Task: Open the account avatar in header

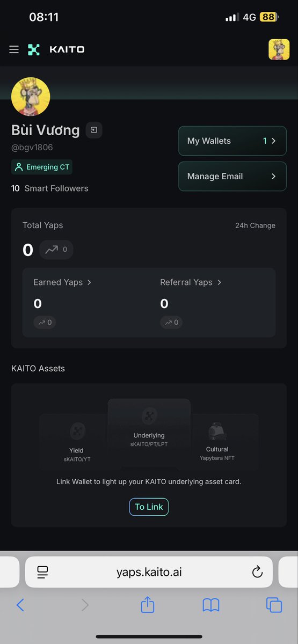Action: (x=279, y=49)
